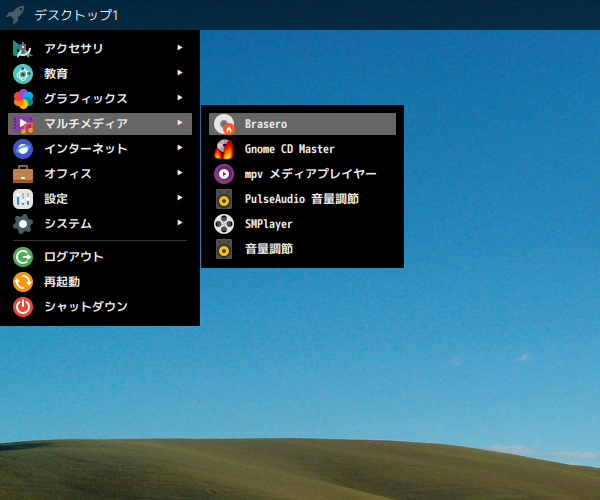
Task: Launch Brasero from the submenu
Action: click(x=302, y=124)
